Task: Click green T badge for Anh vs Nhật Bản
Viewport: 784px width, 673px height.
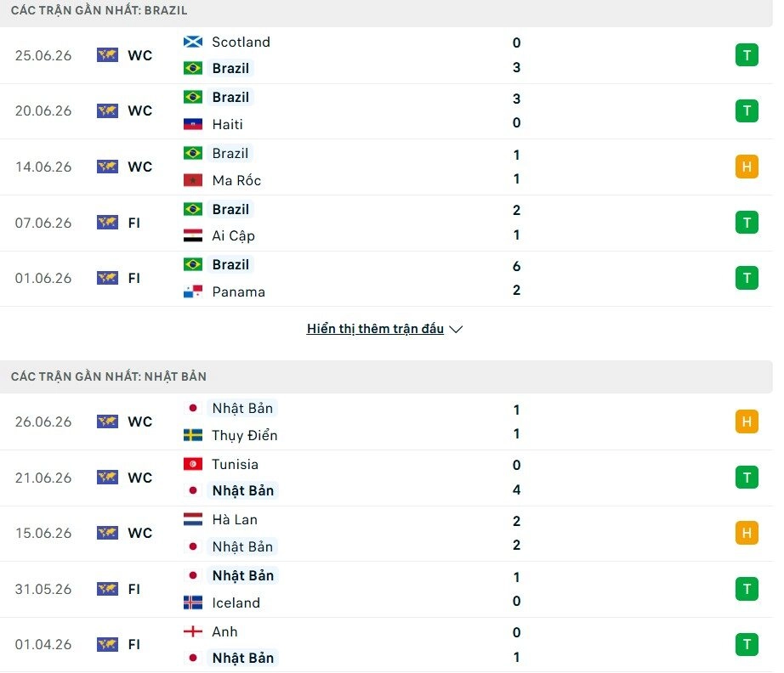Action: (x=747, y=644)
